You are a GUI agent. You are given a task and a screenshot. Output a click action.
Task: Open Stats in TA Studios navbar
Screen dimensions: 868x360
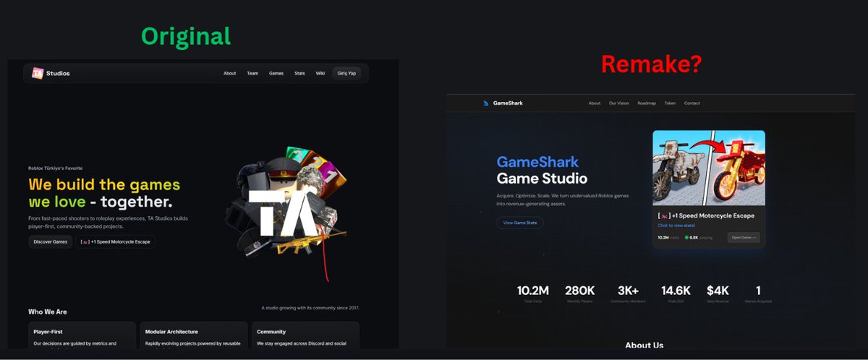point(299,73)
